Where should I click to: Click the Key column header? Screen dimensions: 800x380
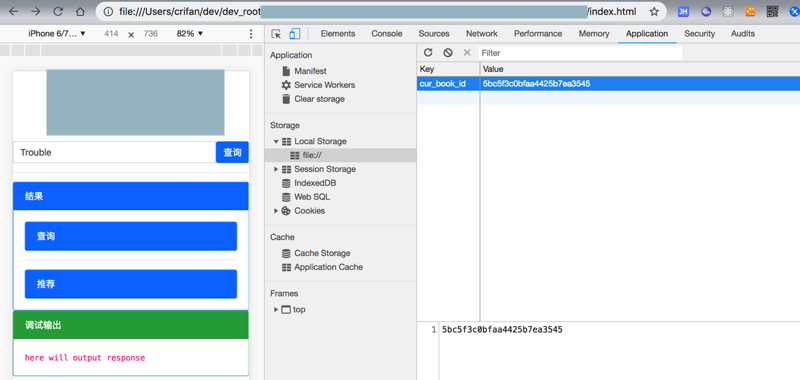448,69
